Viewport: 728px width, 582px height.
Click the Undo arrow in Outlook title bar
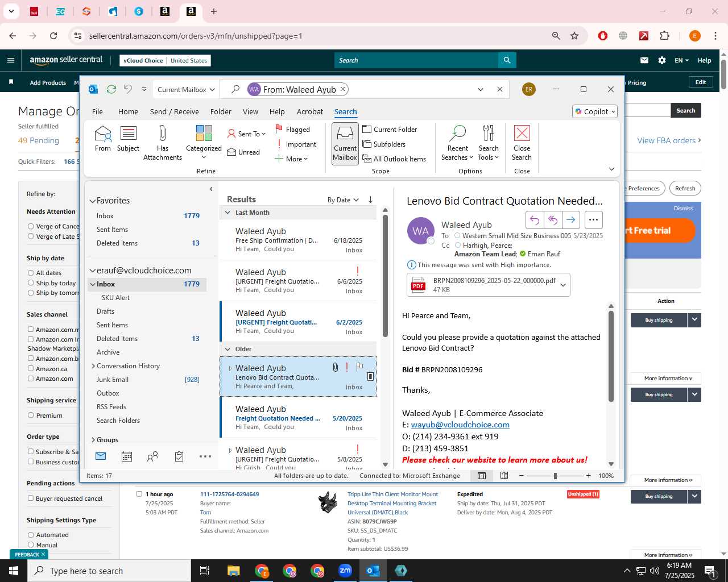(x=128, y=89)
